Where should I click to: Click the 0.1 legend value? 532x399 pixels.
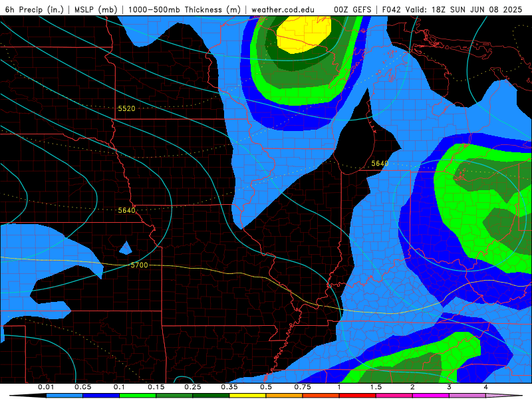pyautogui.click(x=119, y=387)
